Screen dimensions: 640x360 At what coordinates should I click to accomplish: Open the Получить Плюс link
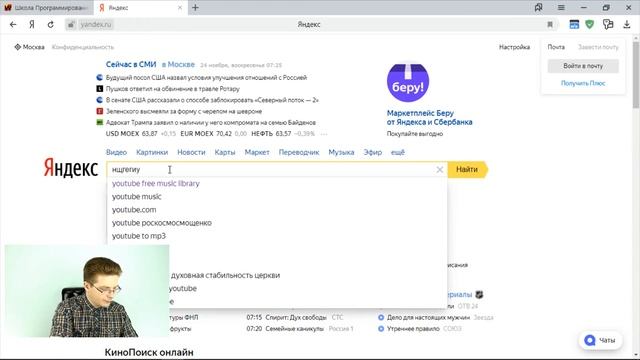(583, 83)
